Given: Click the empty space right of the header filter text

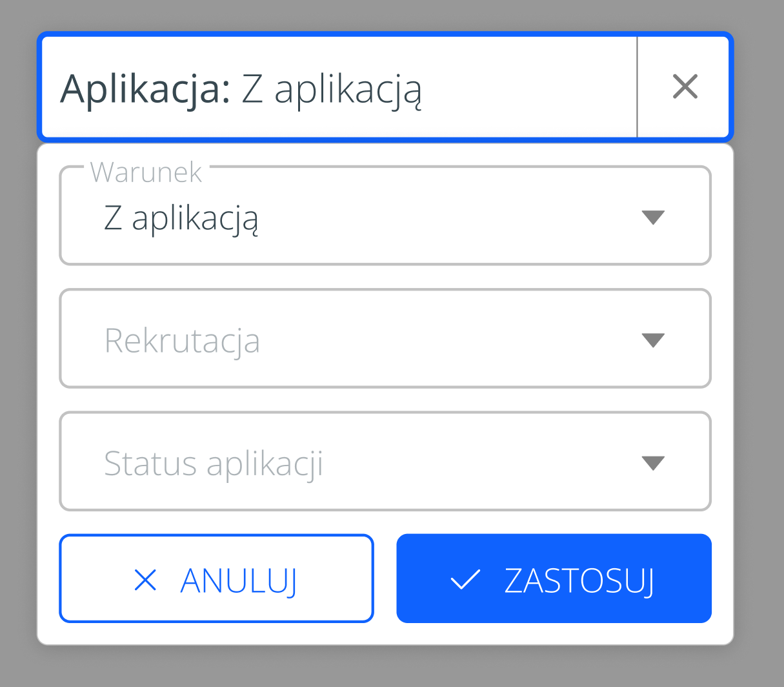Looking at the screenshot, I should click(529, 87).
